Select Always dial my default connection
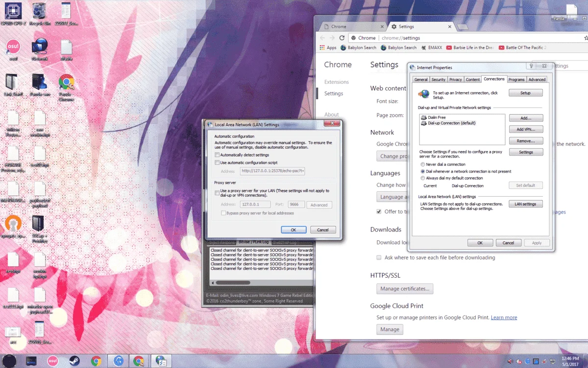 pyautogui.click(x=423, y=178)
